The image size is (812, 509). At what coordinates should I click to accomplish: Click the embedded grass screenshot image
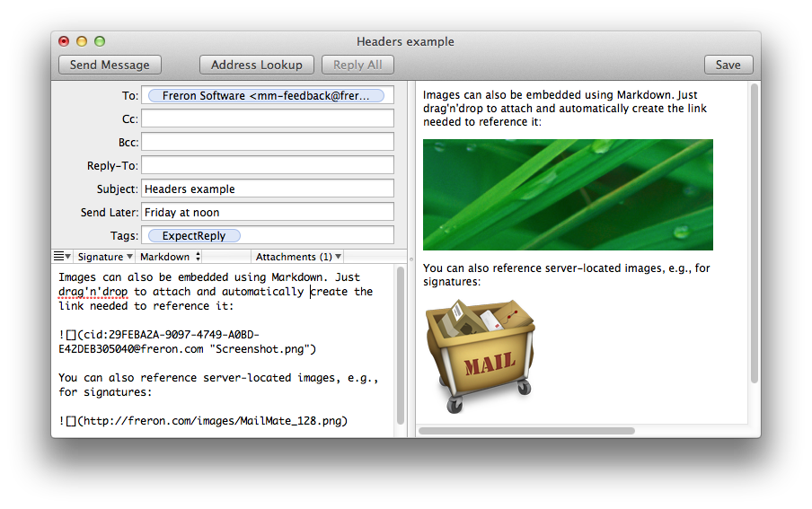tap(568, 195)
